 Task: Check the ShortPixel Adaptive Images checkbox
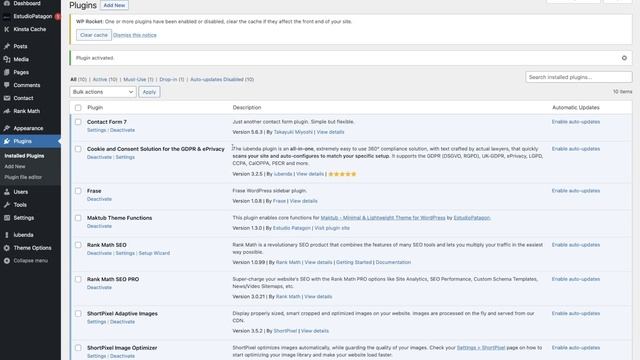(78, 313)
